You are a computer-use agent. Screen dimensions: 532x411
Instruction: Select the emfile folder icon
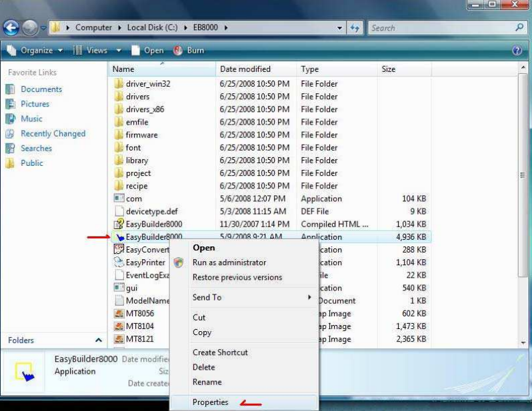point(119,122)
